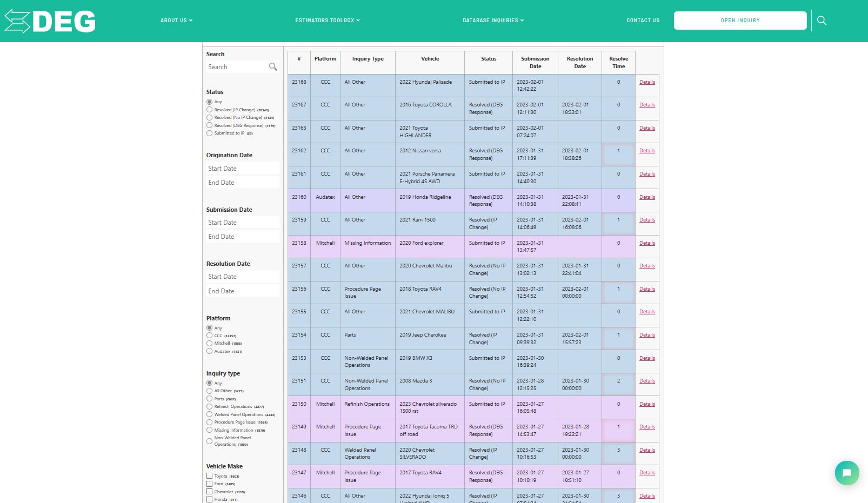Viewport: 868px width, 503px height.
Task: Set the Submission Date end date
Action: click(x=243, y=237)
